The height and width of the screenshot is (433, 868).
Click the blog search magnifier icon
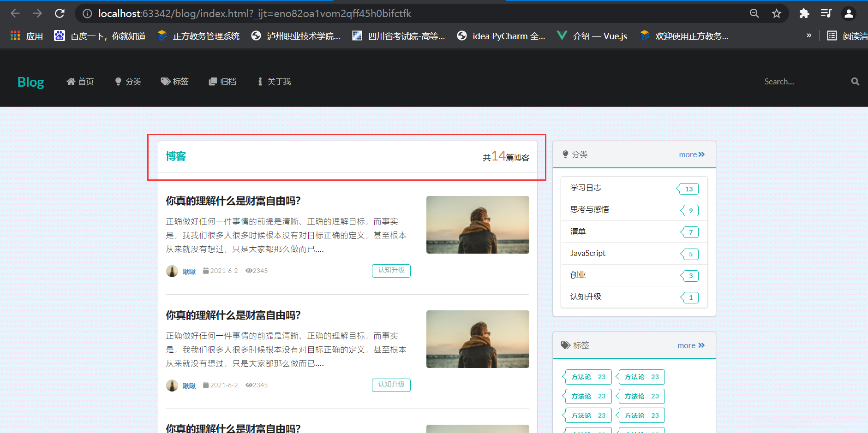(855, 82)
